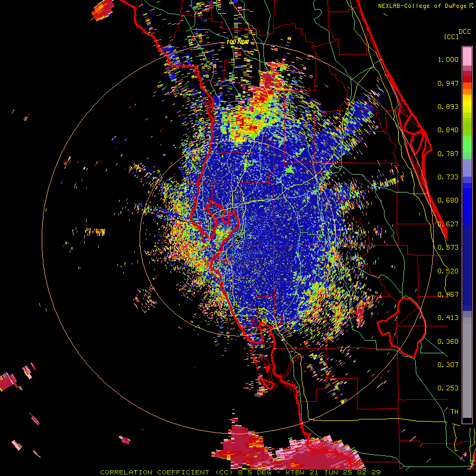Click the NEXLAB-College of DuPage credit text
476x476 pixels.
[x=422, y=6]
